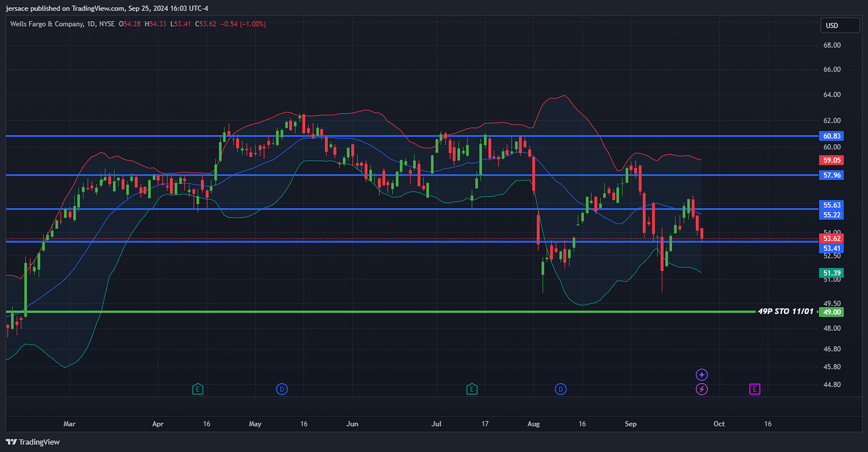Click the Aug label on time axis
Viewport: 868px width, 452px height.
click(534, 424)
